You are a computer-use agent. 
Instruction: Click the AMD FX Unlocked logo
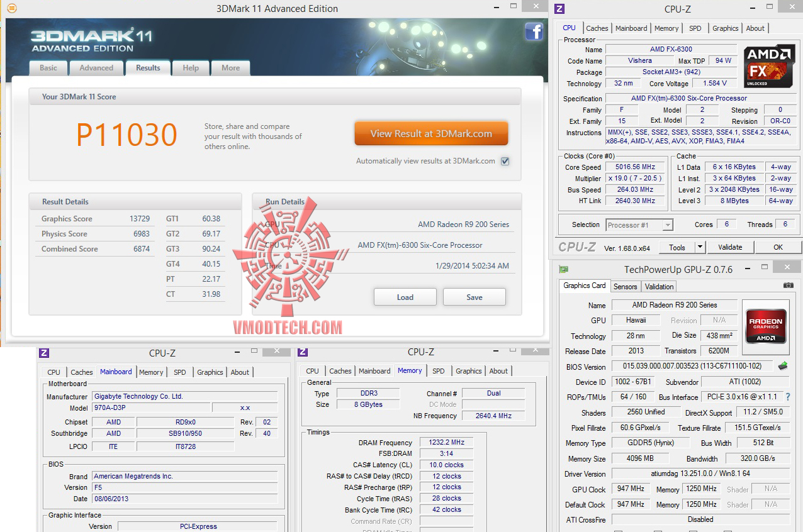click(768, 66)
